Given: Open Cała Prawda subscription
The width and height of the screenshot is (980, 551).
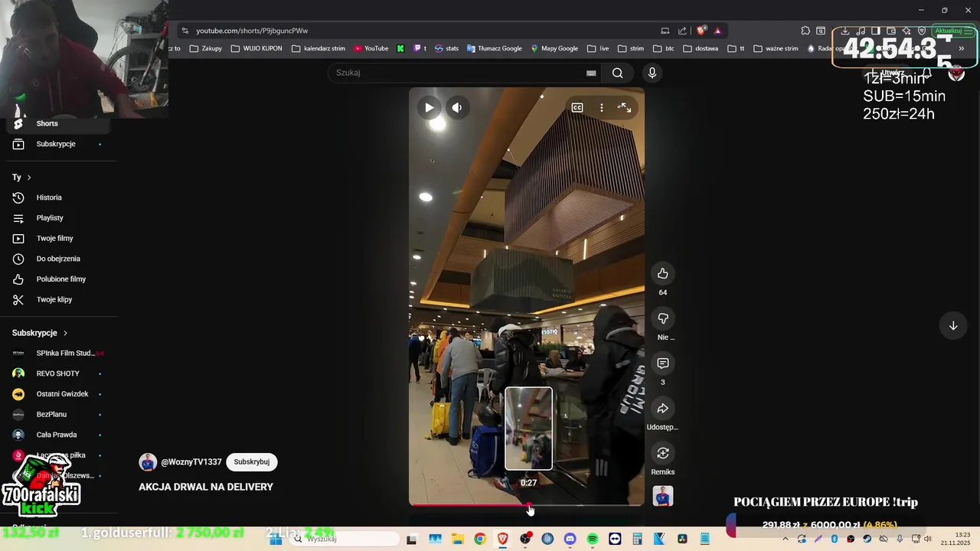Looking at the screenshot, I should click(x=58, y=435).
